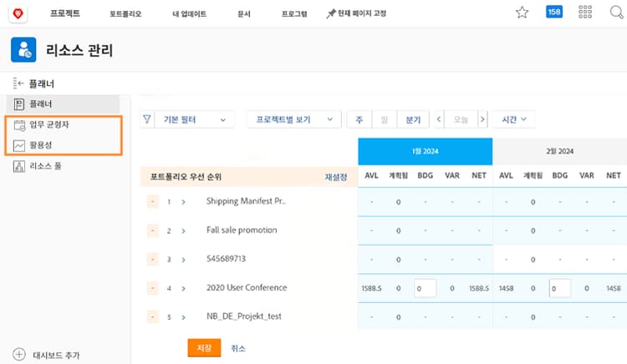Click 대시보드 추가 label
Screen dimensions: 627x364
[56, 355]
